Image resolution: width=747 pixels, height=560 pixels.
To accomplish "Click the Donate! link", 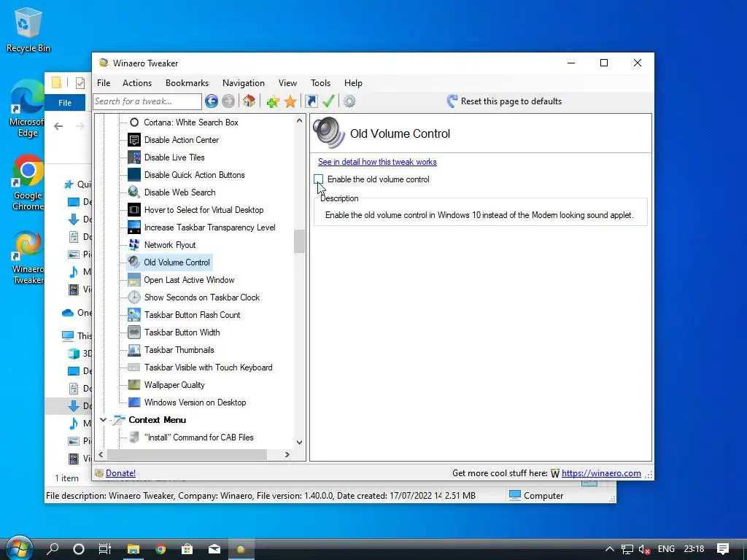I will (120, 472).
